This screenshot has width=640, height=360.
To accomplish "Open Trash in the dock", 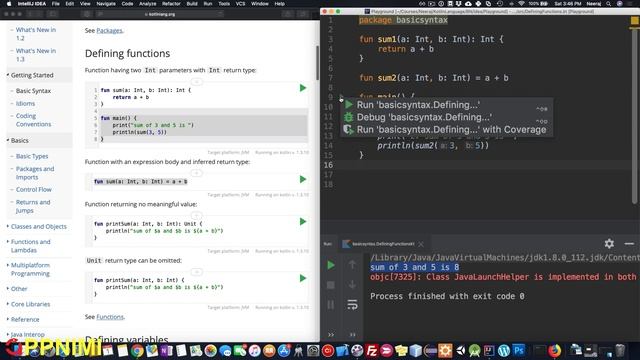I will [620, 351].
